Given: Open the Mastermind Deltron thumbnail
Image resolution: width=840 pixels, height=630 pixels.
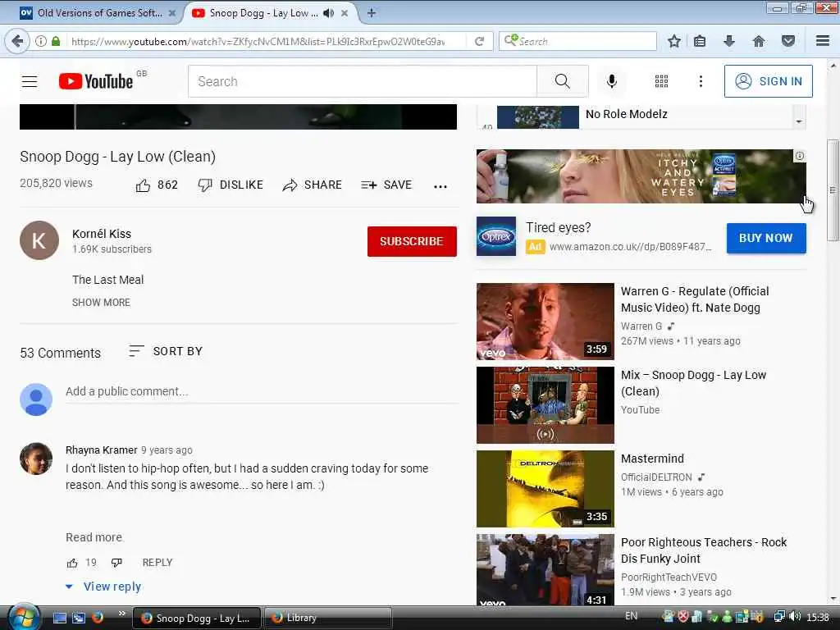Looking at the screenshot, I should (x=546, y=489).
